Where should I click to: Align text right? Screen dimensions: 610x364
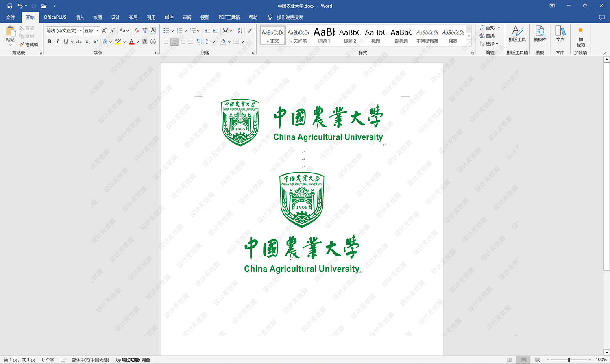click(183, 42)
